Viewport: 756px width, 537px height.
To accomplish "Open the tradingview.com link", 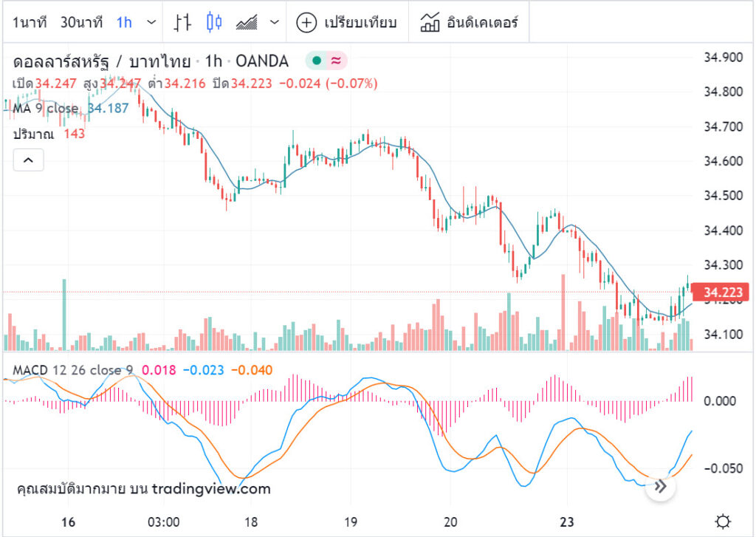I will [x=211, y=489].
